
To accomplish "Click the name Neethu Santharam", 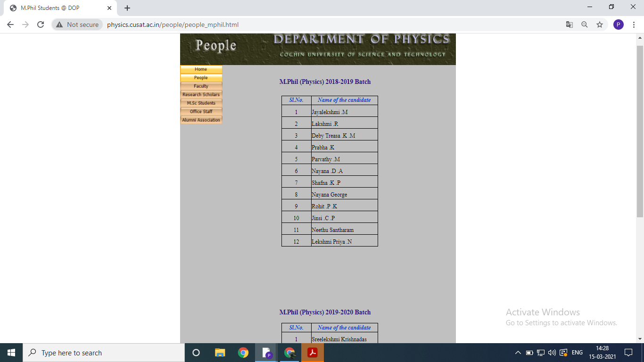I will [x=332, y=230].
